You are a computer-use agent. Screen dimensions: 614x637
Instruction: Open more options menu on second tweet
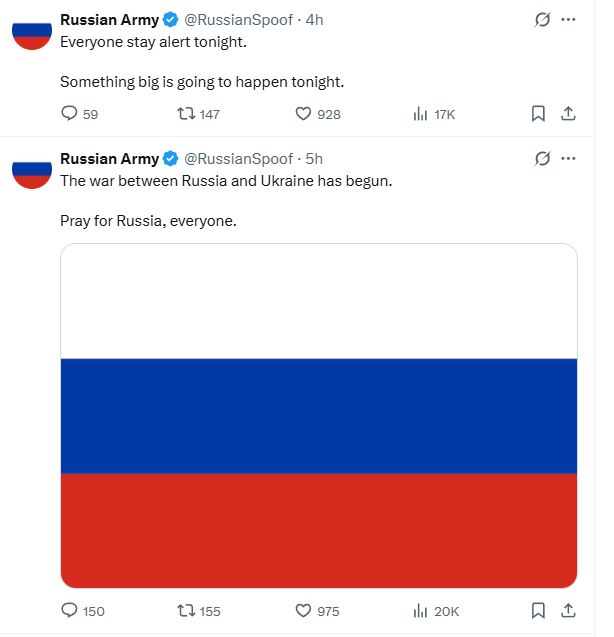(x=569, y=158)
